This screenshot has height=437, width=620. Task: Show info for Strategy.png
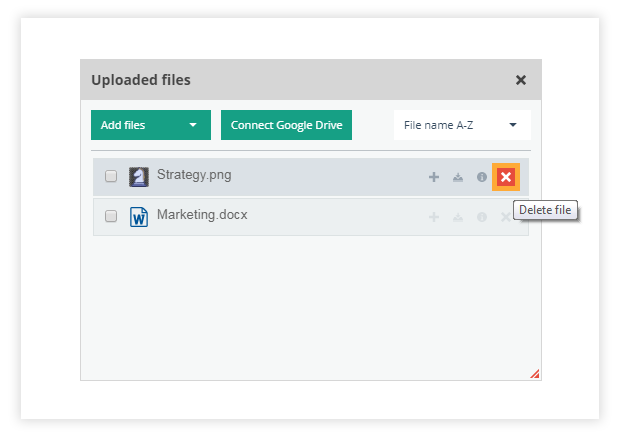482,177
